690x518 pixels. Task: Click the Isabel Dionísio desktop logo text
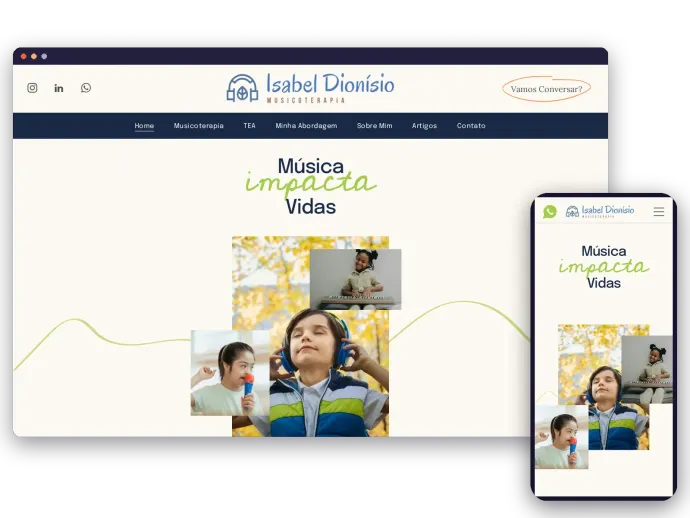(x=330, y=84)
